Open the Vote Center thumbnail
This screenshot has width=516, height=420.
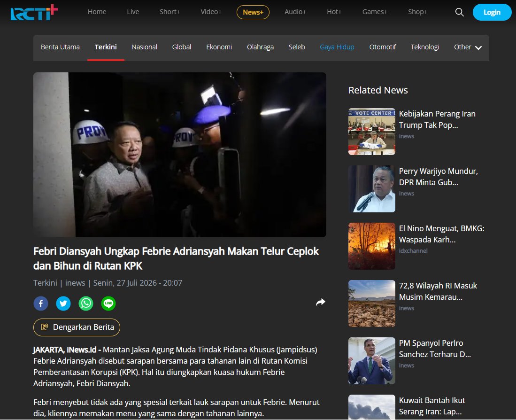(372, 132)
